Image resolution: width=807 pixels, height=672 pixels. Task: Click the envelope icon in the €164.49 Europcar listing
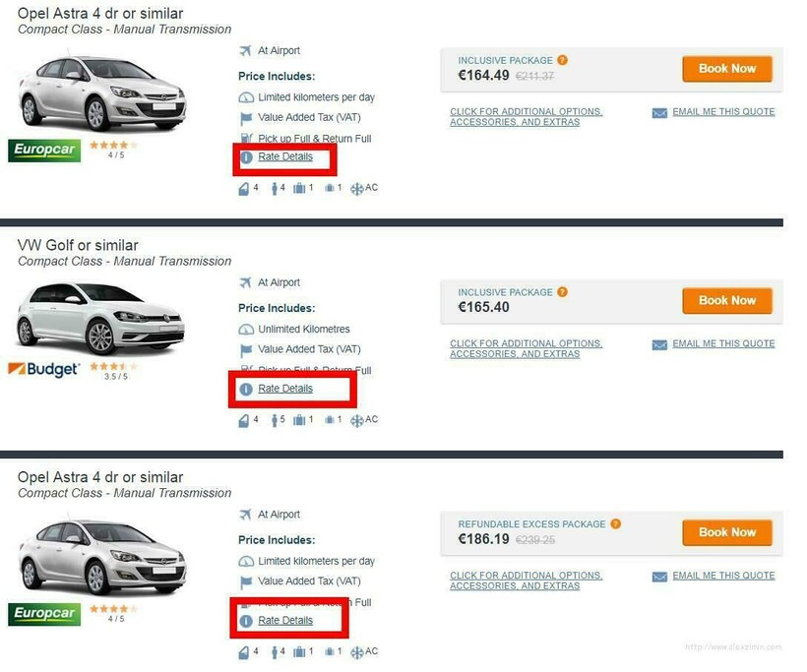tap(659, 113)
